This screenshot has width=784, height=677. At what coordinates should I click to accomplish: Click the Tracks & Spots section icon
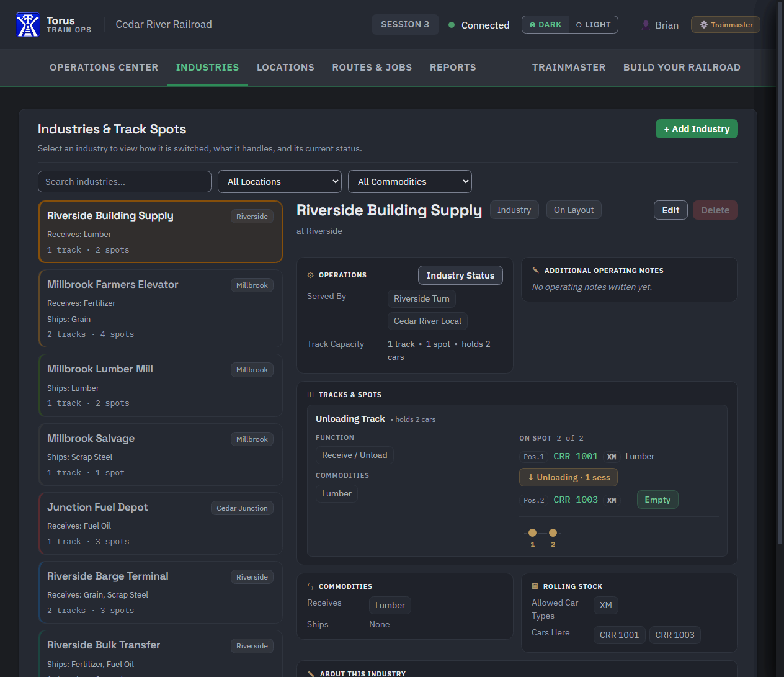tap(311, 395)
